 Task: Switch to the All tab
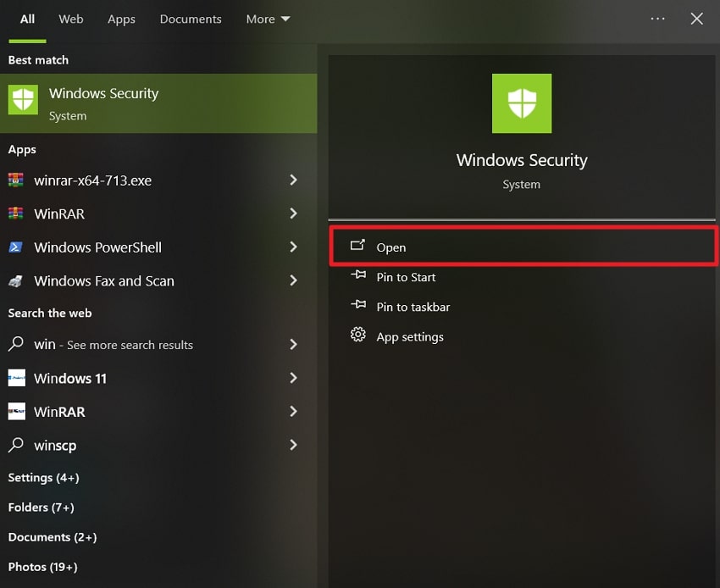(28, 19)
